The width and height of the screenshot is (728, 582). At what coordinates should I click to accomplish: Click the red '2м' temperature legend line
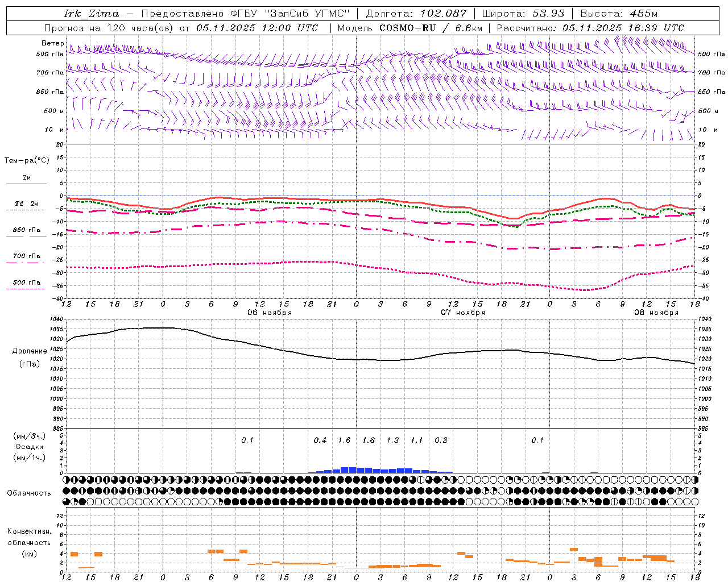click(26, 184)
